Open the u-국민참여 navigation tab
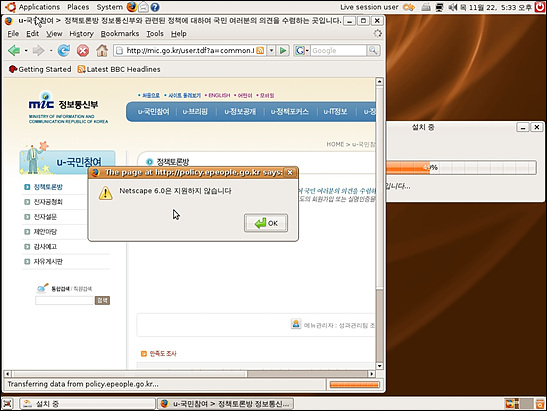Viewport: 547px width, 411px height. click(x=153, y=112)
